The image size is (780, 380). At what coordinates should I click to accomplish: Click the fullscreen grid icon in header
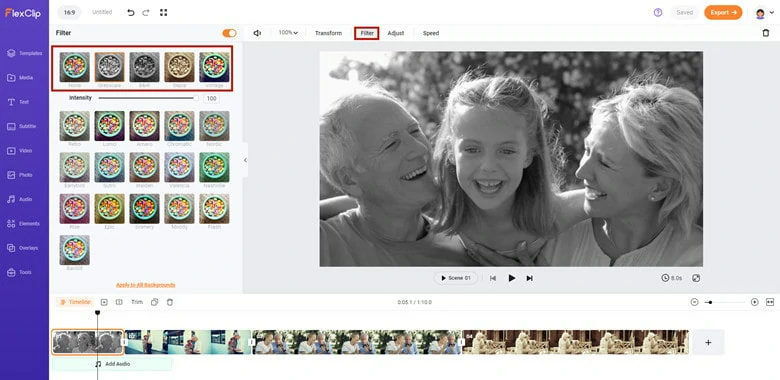[163, 12]
